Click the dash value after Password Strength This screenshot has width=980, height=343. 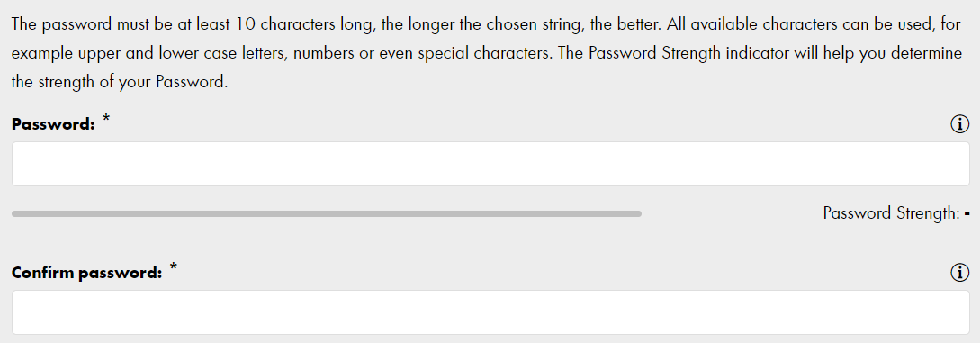[x=967, y=214]
